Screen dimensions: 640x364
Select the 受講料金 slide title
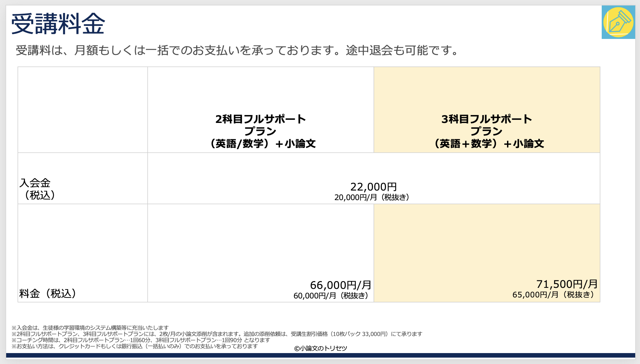coord(58,24)
